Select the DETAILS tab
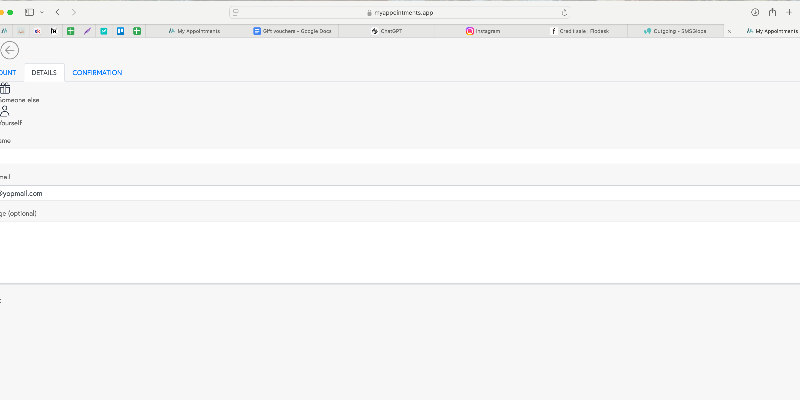The height and width of the screenshot is (400, 800). pyautogui.click(x=44, y=73)
